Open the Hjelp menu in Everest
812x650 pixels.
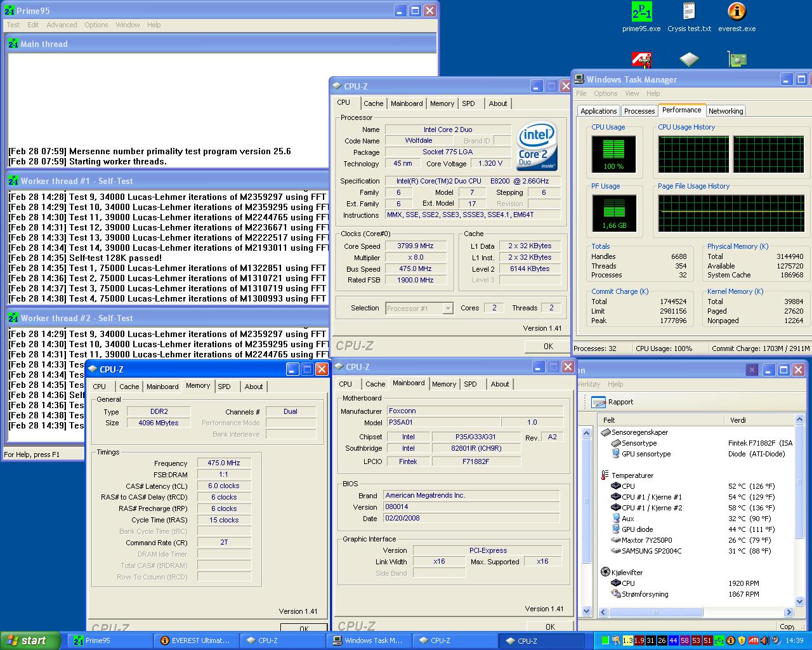click(x=615, y=384)
